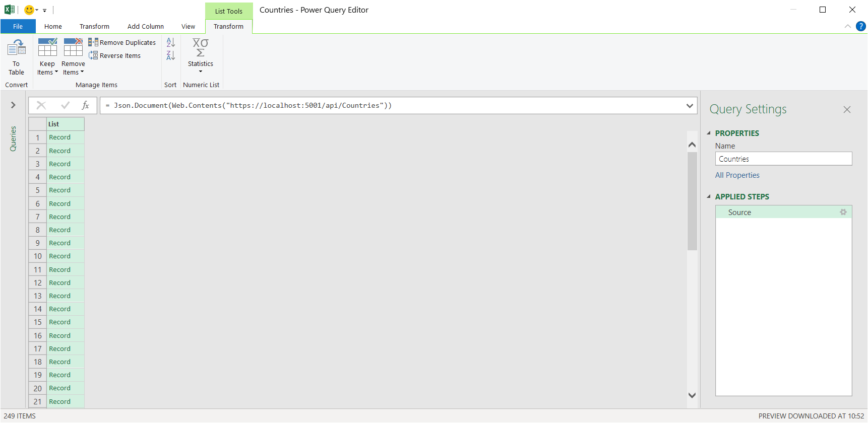868x423 pixels.
Task: Send feedback with the smiley icon
Action: pos(29,10)
